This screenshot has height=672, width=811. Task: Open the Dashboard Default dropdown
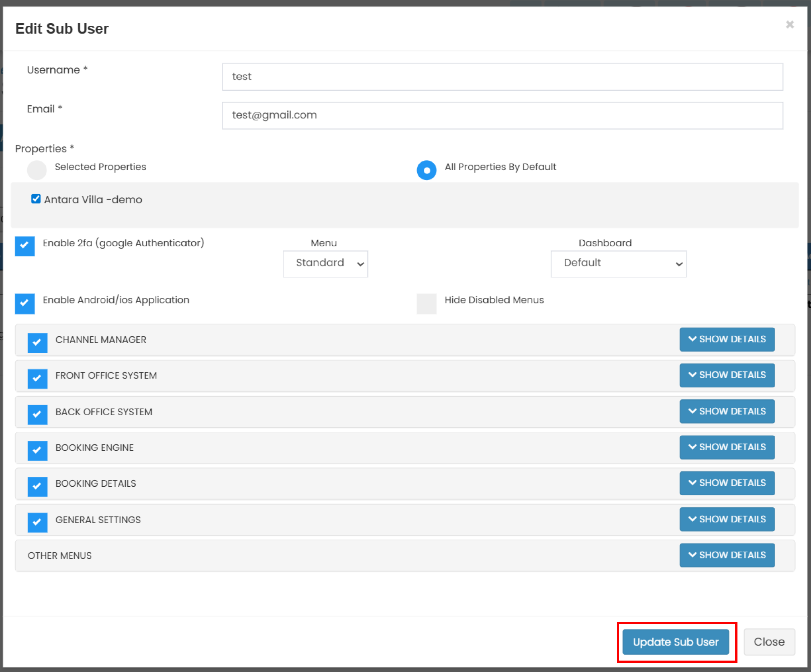click(x=618, y=264)
